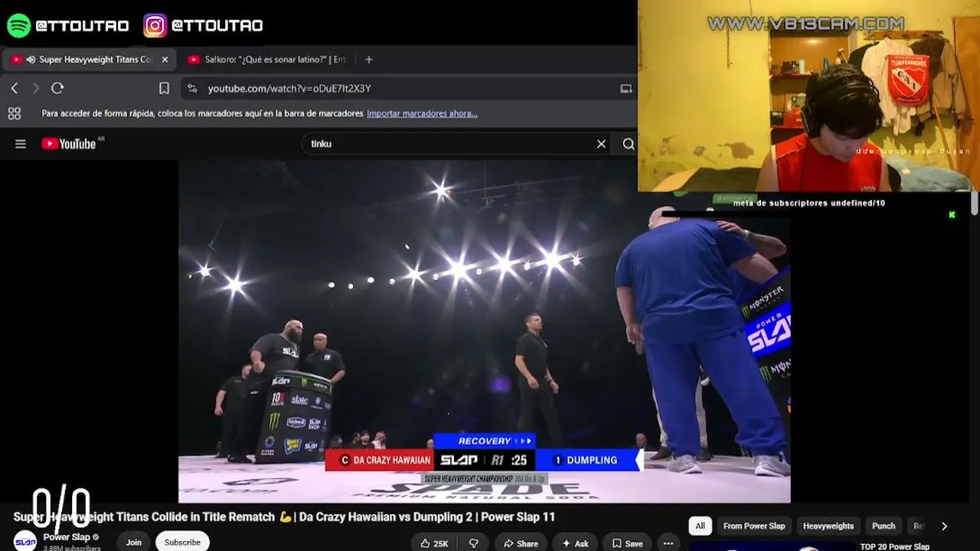Filter by From Power Slap chip
The height and width of the screenshot is (551, 980).
click(754, 527)
